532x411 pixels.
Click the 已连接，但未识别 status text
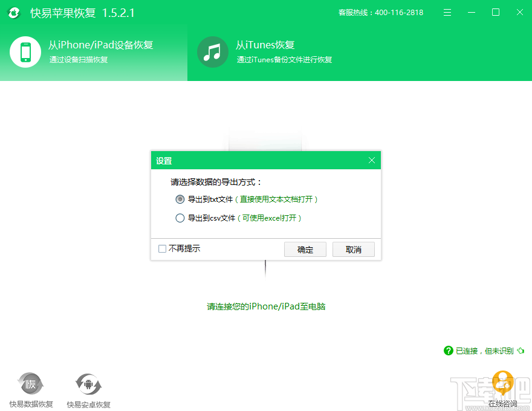484,351
